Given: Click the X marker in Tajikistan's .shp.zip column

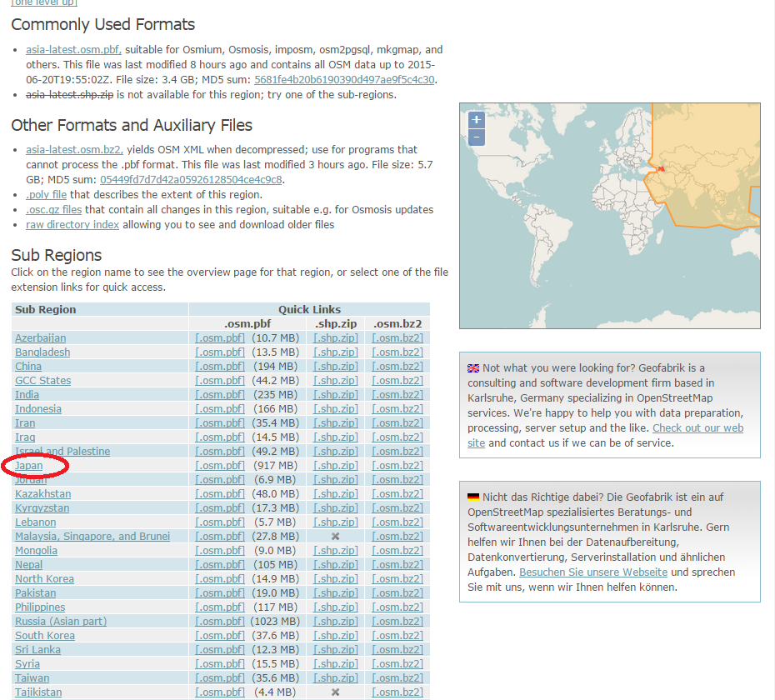Looking at the screenshot, I should click(335, 692).
